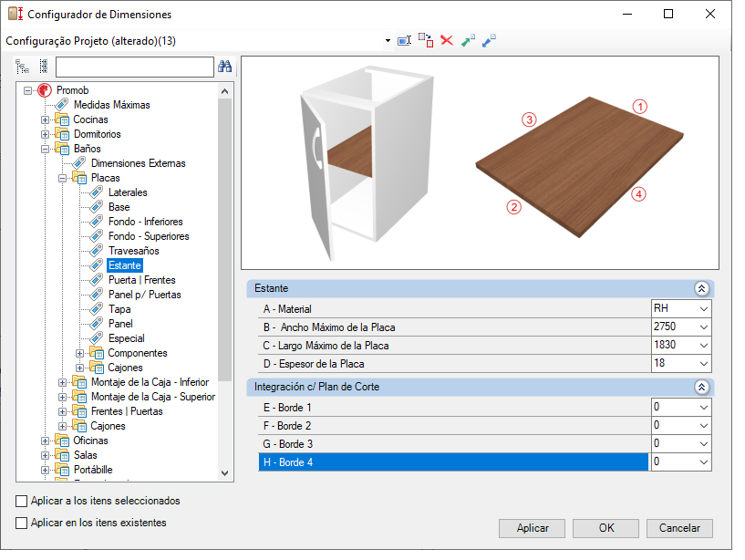The height and width of the screenshot is (560, 745).
Task: Open the A - Material dropdown
Action: click(704, 309)
